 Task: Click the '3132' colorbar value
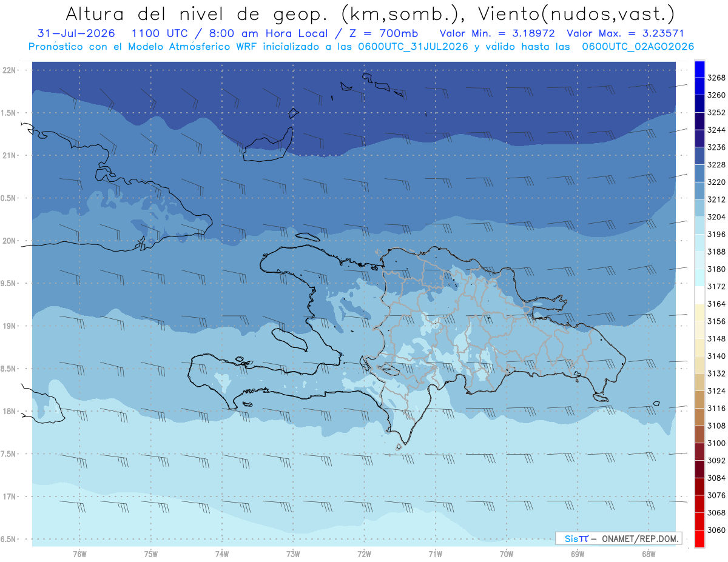(716, 373)
